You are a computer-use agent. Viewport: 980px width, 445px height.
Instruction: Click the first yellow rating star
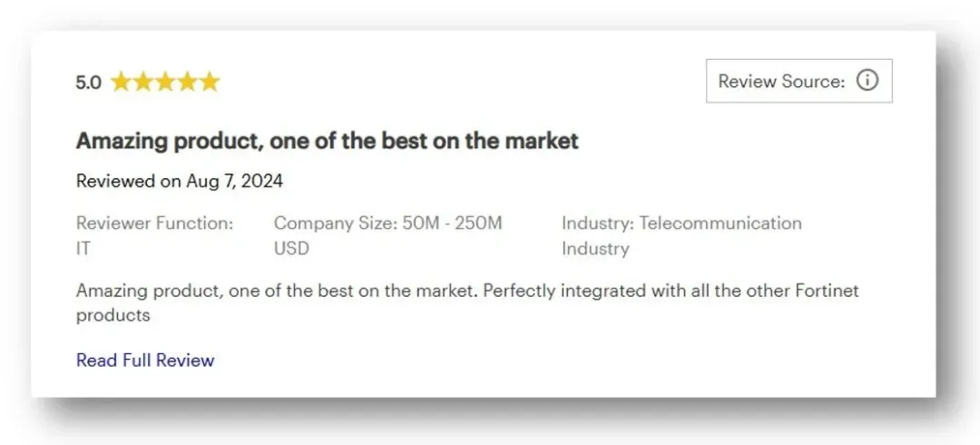tap(121, 83)
